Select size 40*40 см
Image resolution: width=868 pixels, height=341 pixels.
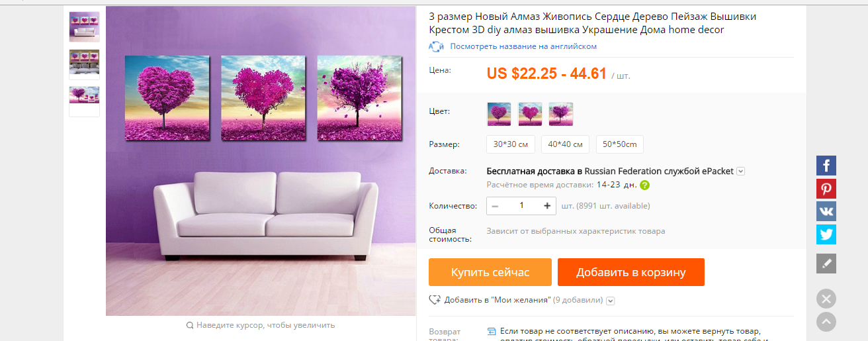[565, 144]
